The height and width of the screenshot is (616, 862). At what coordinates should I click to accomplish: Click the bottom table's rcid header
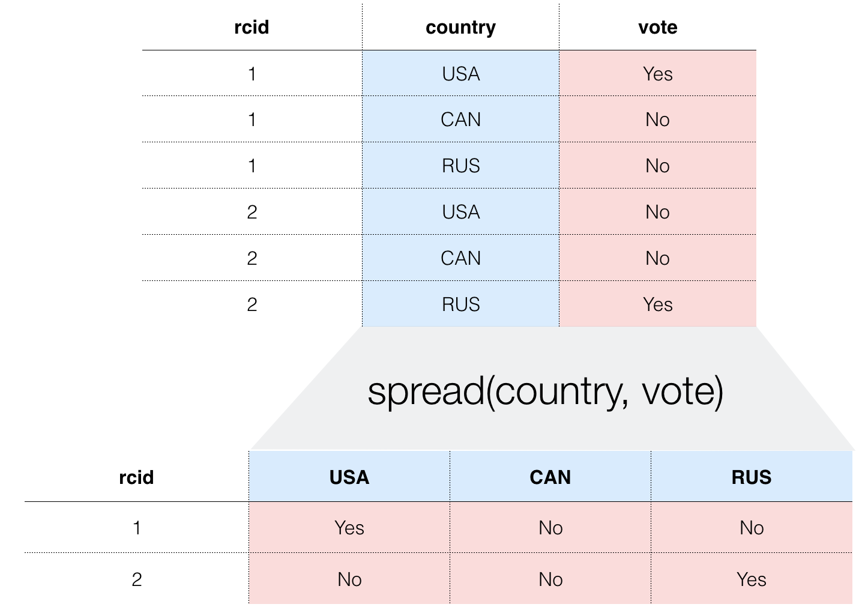click(x=136, y=477)
